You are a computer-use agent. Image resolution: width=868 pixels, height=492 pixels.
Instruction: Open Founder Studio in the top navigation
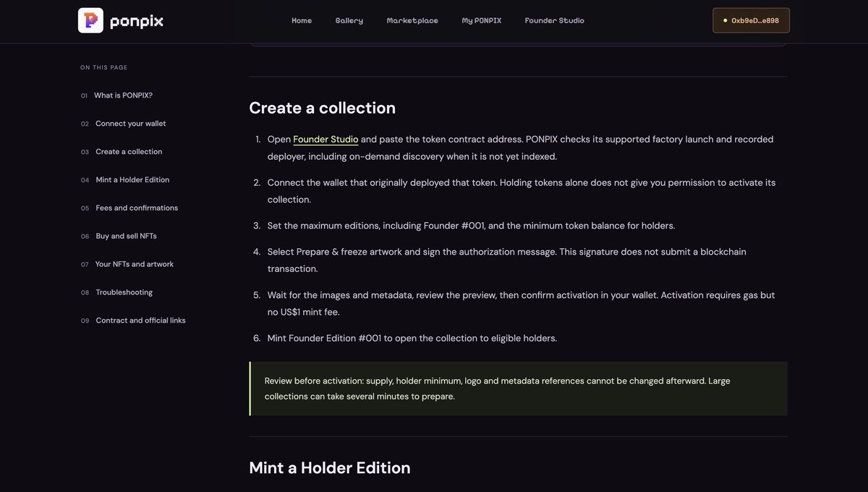pyautogui.click(x=555, y=20)
